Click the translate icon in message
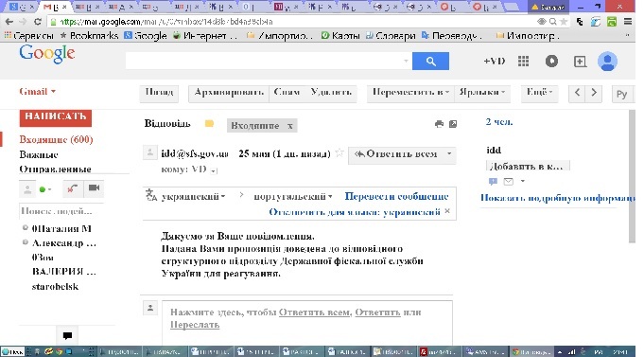The width and height of the screenshot is (644, 357). coord(151,195)
